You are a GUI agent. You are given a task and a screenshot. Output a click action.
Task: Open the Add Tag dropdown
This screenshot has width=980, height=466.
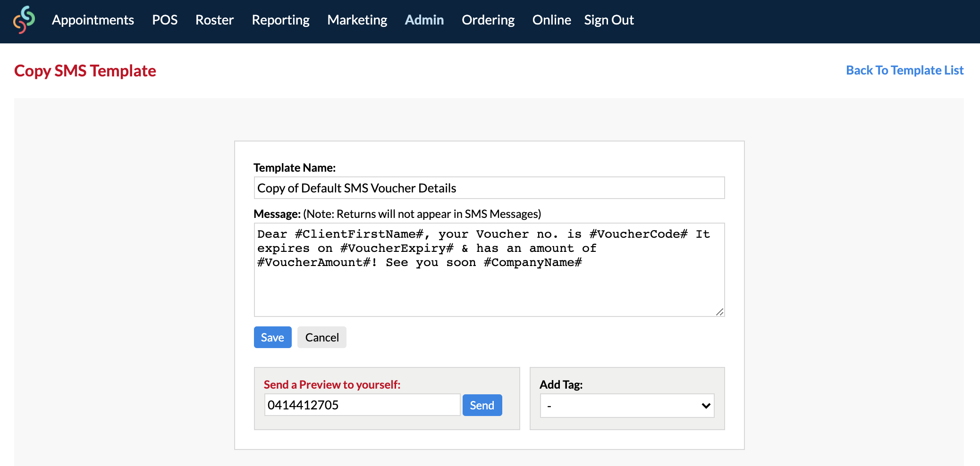627,406
